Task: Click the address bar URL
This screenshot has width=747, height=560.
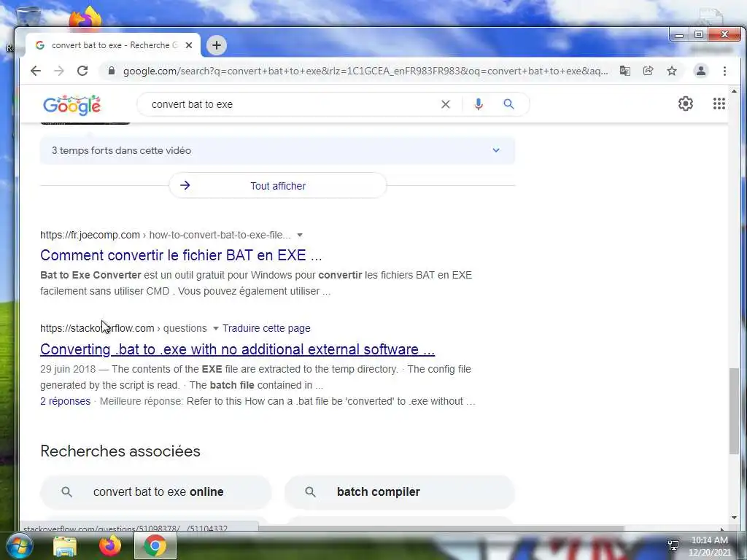Action: (365, 71)
